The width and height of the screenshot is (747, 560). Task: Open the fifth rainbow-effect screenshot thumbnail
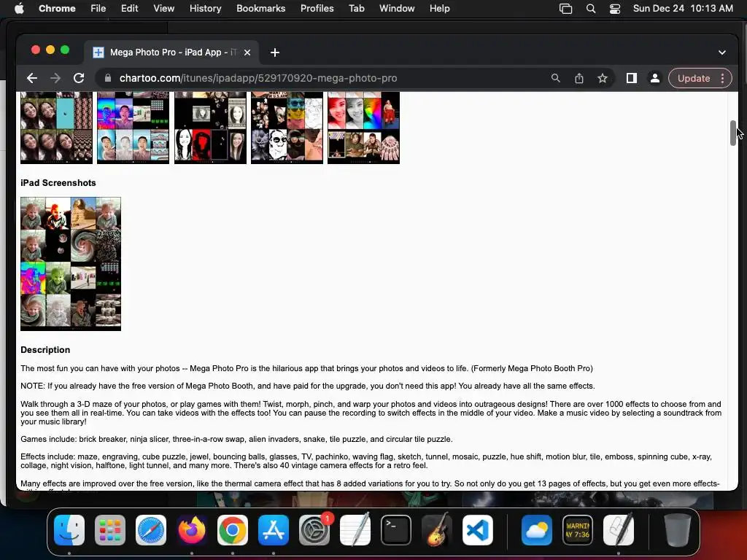coord(363,128)
